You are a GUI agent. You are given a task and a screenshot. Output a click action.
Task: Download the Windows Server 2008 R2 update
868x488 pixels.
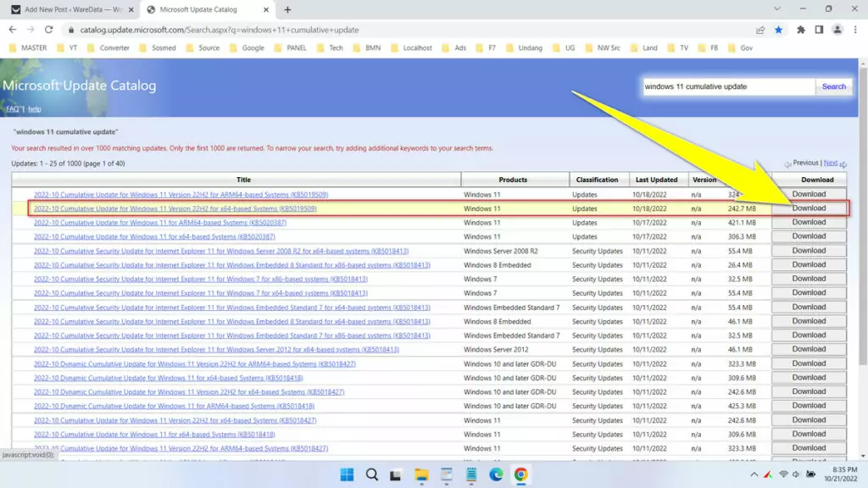pos(808,251)
